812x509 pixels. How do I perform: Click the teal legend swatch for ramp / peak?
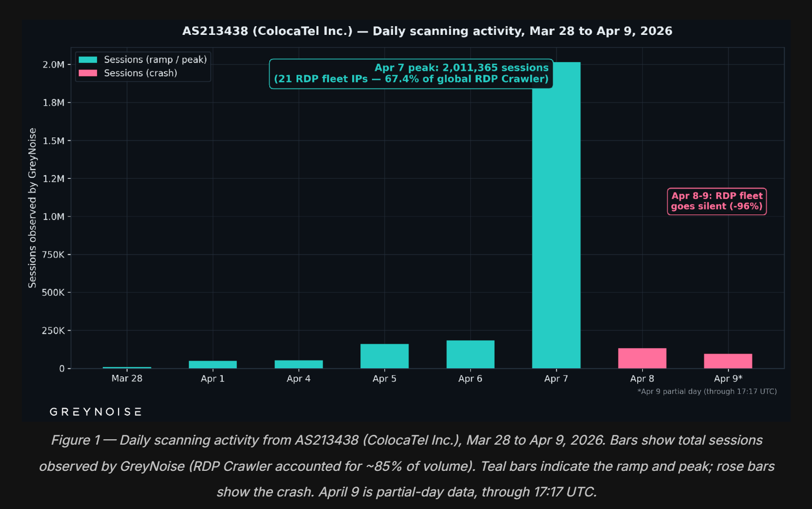(x=88, y=59)
